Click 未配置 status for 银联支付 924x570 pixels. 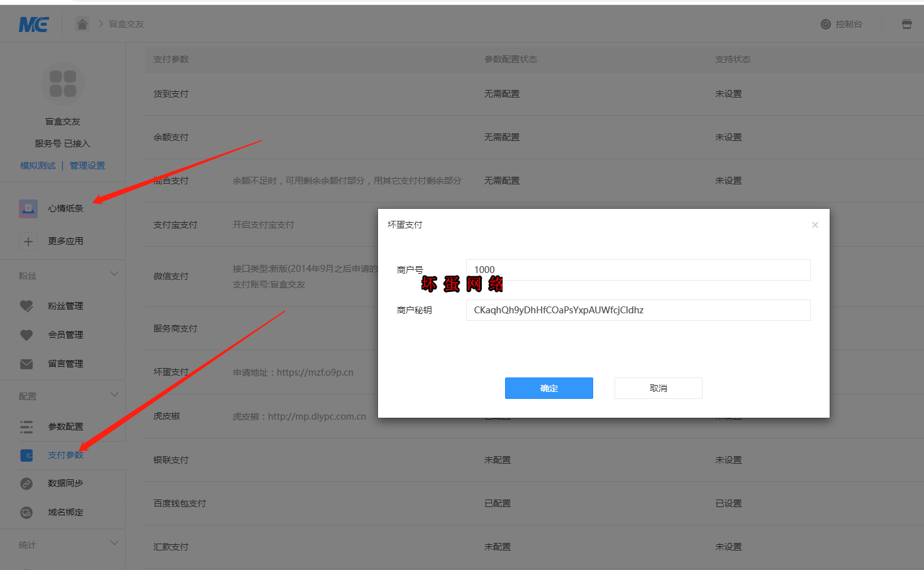(498, 460)
